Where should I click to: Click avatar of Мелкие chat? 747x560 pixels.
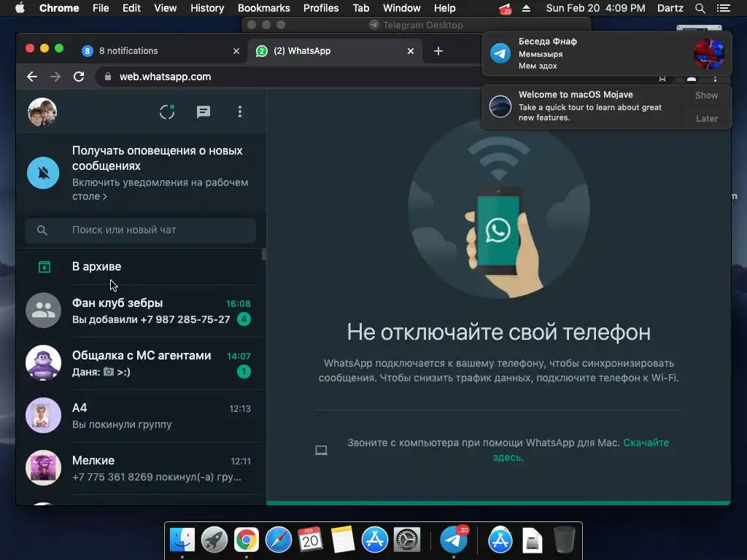click(43, 467)
